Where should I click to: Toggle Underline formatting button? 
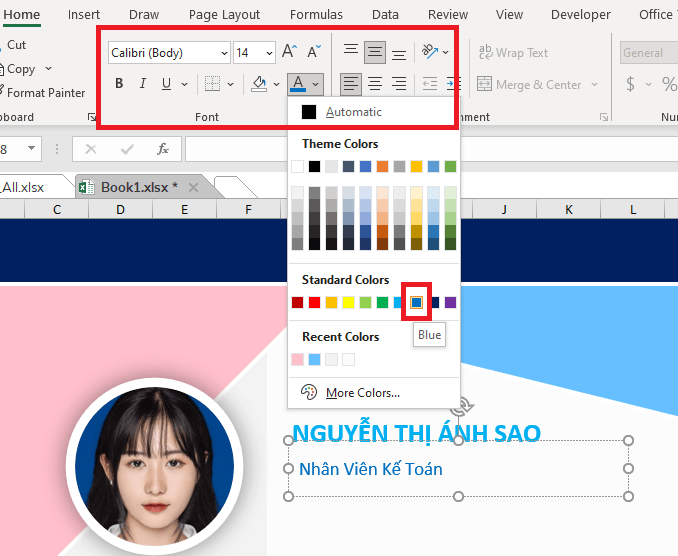pyautogui.click(x=166, y=84)
